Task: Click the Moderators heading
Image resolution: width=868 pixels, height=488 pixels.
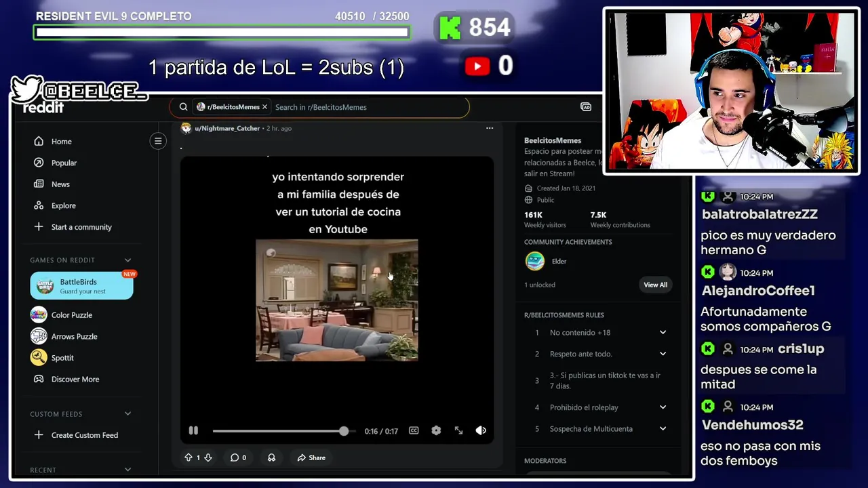Action: tap(545, 461)
